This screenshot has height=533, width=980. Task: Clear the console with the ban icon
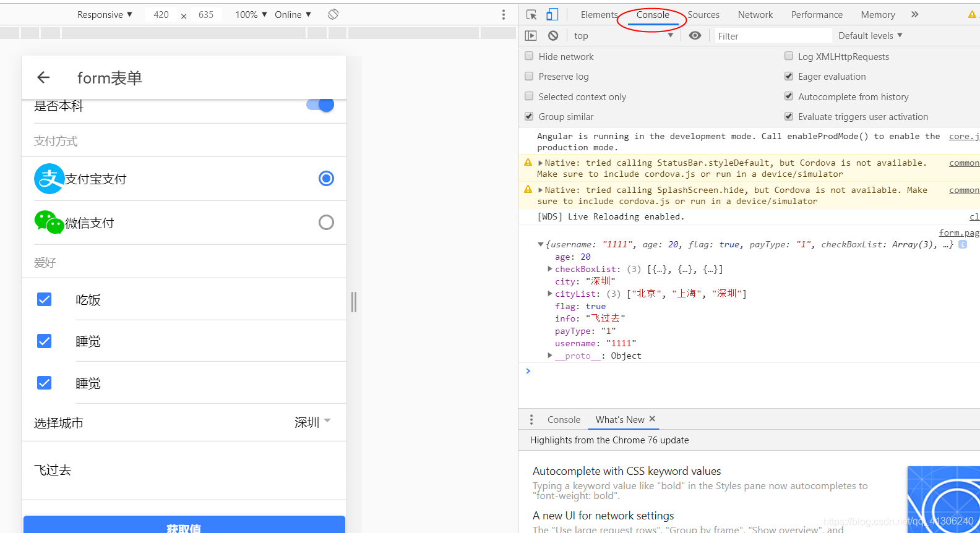[553, 36]
